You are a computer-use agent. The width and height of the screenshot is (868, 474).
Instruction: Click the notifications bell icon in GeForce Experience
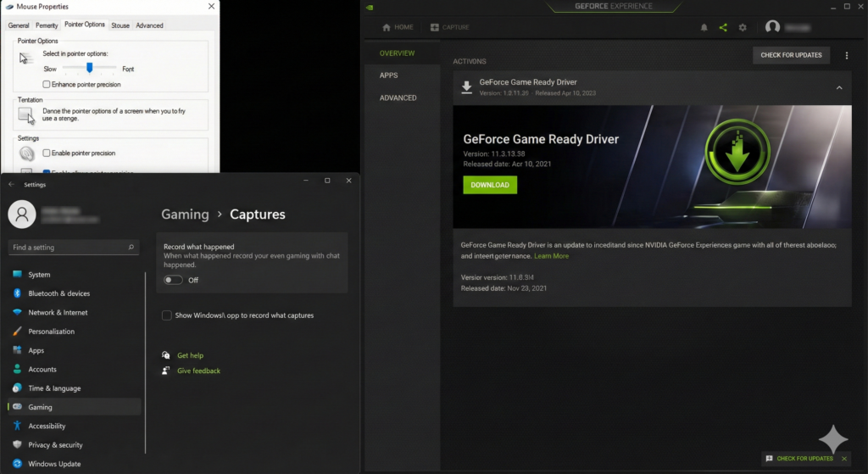pyautogui.click(x=704, y=27)
